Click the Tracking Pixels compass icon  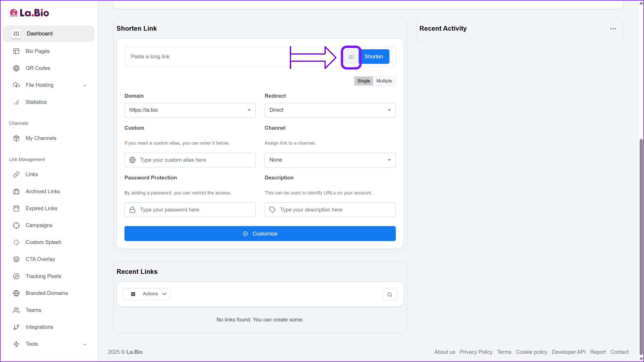coord(16,276)
